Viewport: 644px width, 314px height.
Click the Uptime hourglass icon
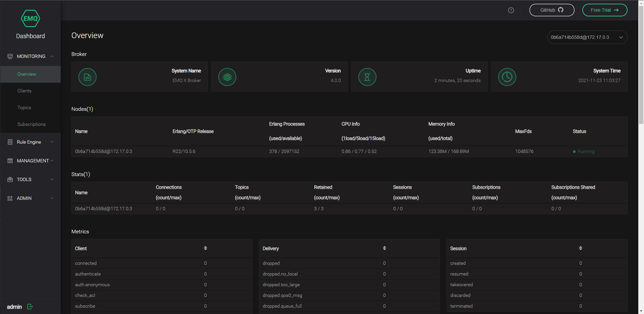tap(367, 77)
